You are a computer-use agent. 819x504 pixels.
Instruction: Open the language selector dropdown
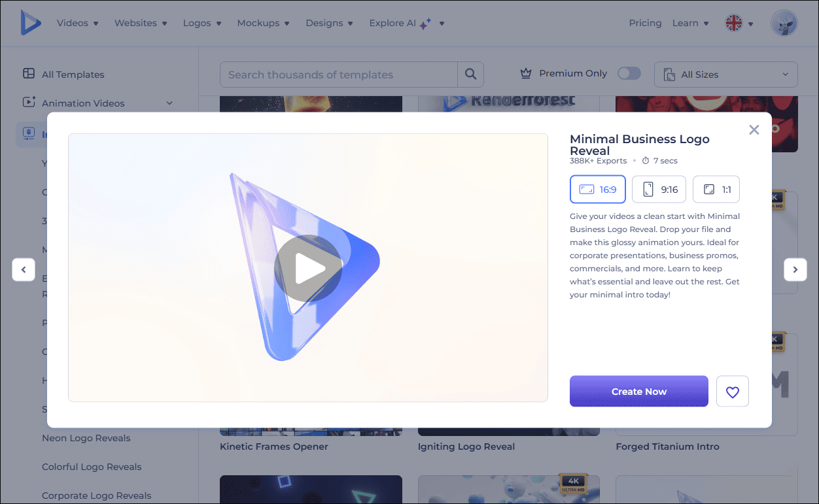pyautogui.click(x=739, y=22)
